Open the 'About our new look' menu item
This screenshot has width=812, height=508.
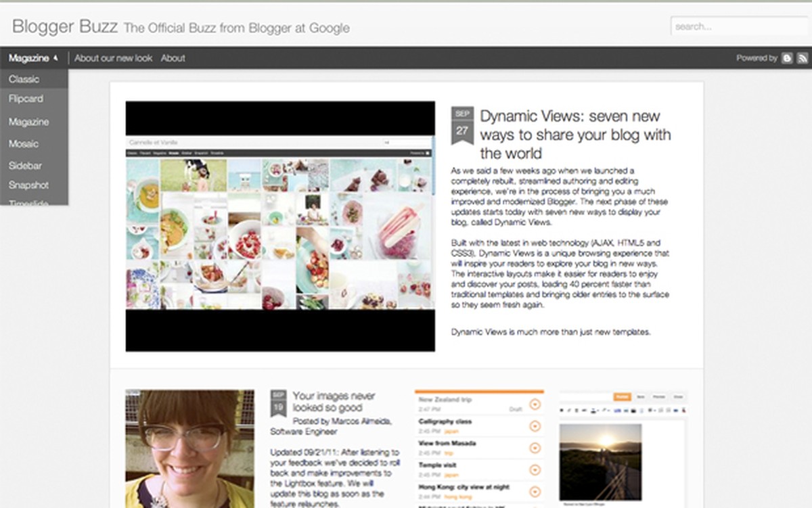point(112,59)
